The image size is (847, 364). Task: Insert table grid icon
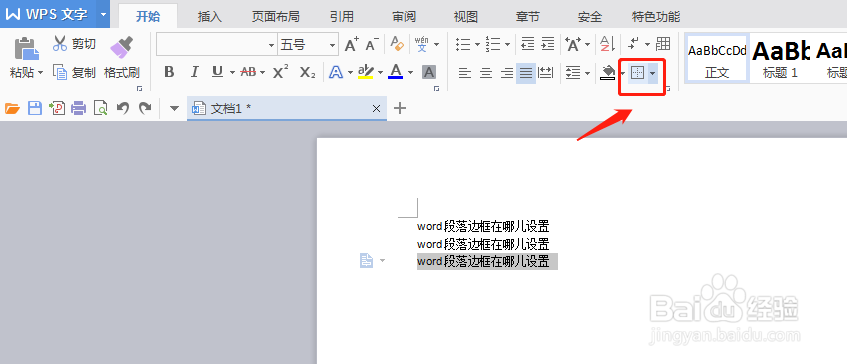click(663, 44)
